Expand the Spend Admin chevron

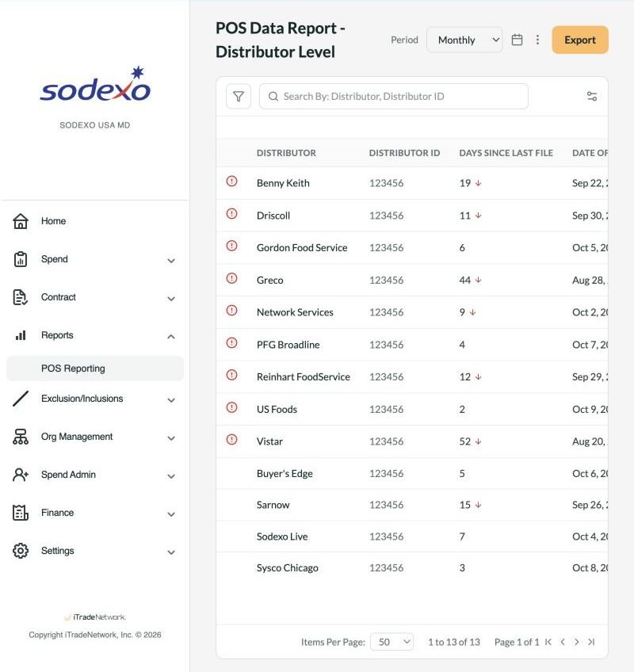tap(171, 476)
